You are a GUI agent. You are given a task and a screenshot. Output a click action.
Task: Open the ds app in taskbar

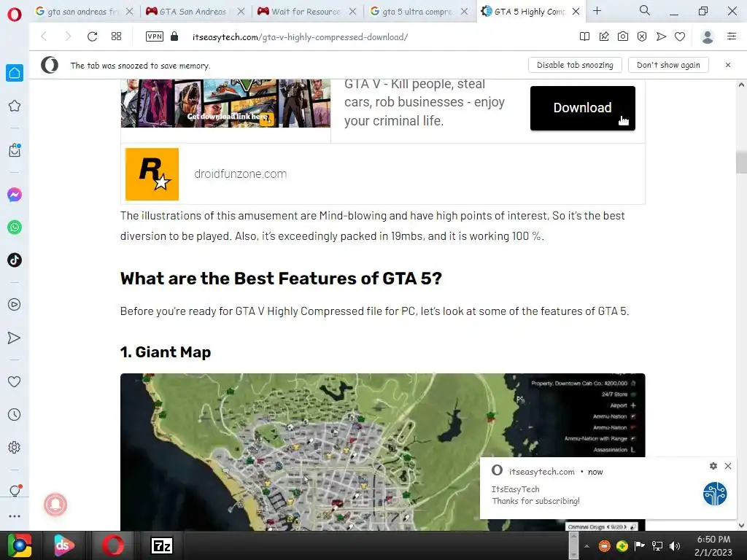tap(63, 545)
